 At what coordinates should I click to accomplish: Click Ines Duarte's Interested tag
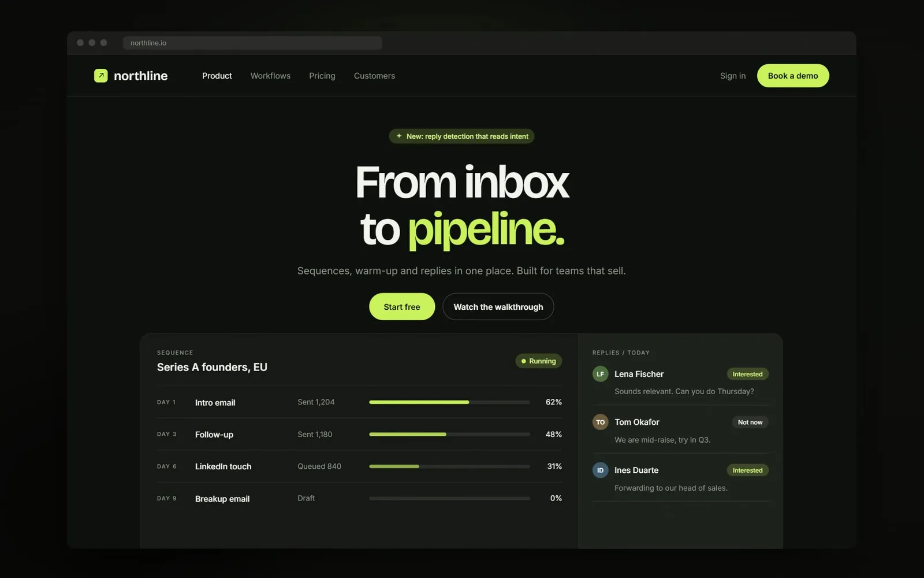(x=747, y=470)
